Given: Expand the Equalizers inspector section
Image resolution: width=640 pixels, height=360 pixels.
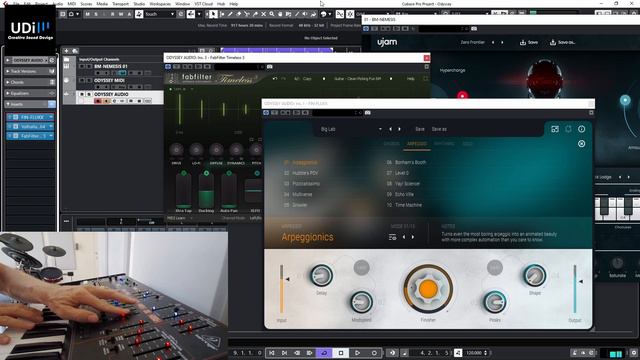Looking at the screenshot, I should [x=29, y=93].
